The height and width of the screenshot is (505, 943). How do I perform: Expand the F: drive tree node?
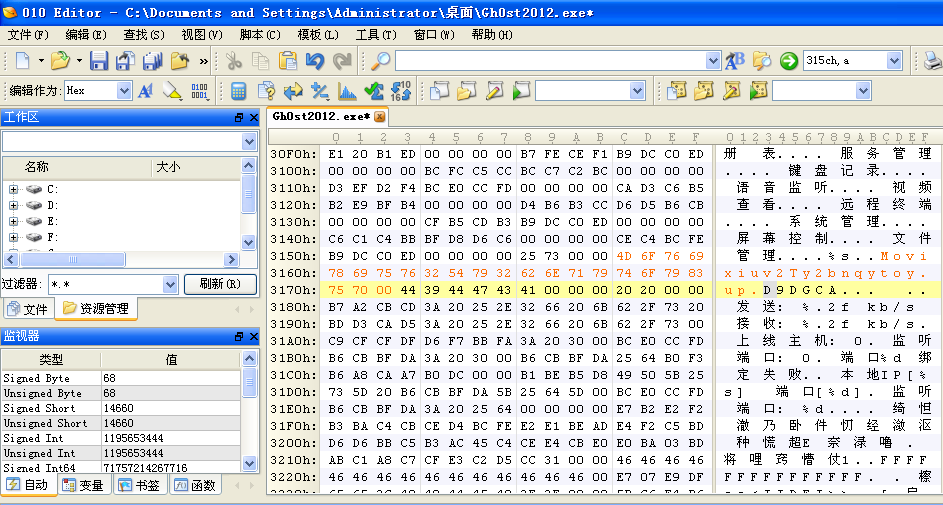coord(13,237)
